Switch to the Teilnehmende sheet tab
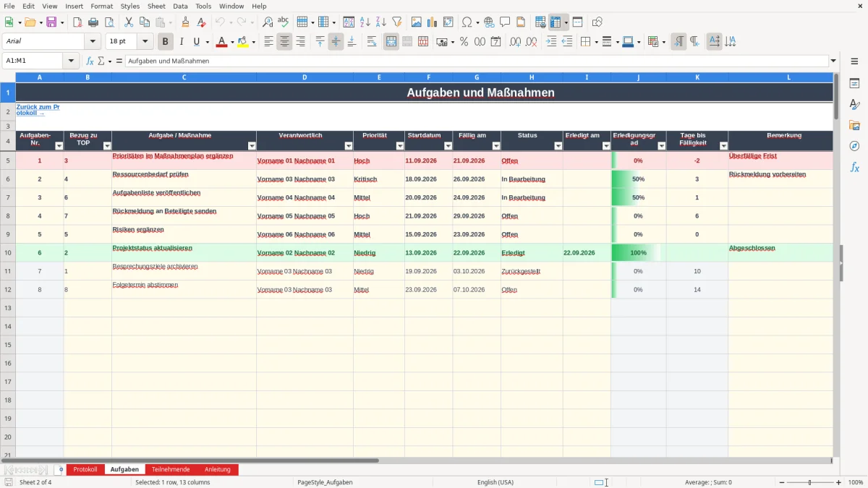The width and height of the screenshot is (868, 488). pyautogui.click(x=171, y=470)
